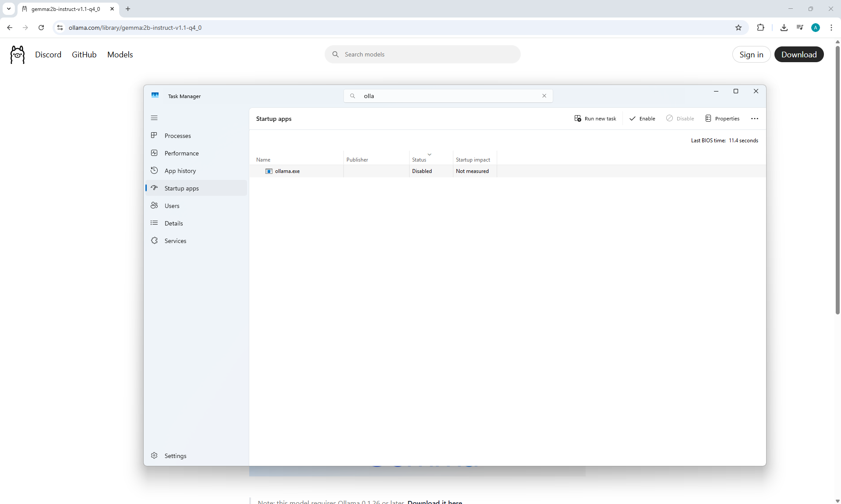Open the Details page in the sidebar

[173, 223]
